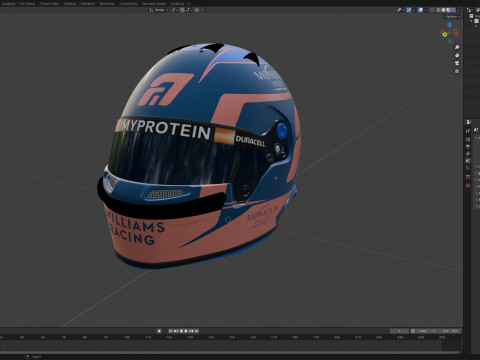Open the gizmo options dropdown arrow

tap(414, 10)
